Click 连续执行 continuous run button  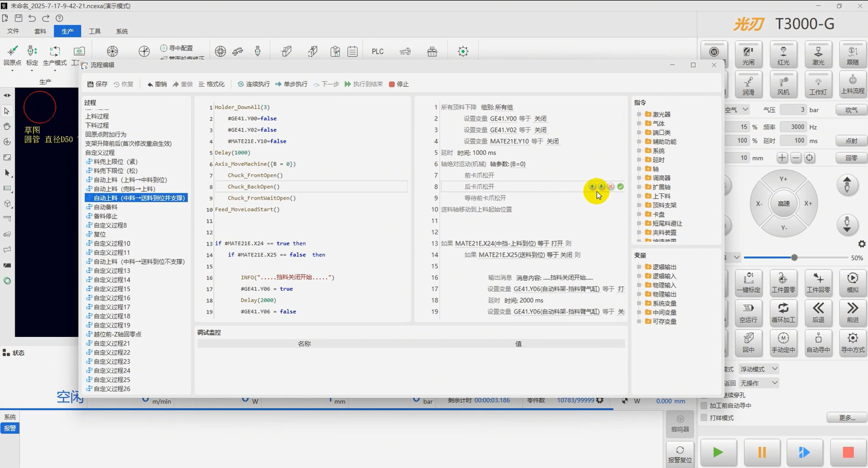[254, 84]
